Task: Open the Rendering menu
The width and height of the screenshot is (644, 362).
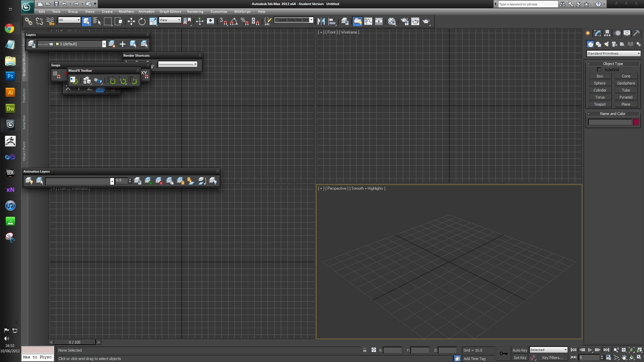Action: (x=195, y=11)
